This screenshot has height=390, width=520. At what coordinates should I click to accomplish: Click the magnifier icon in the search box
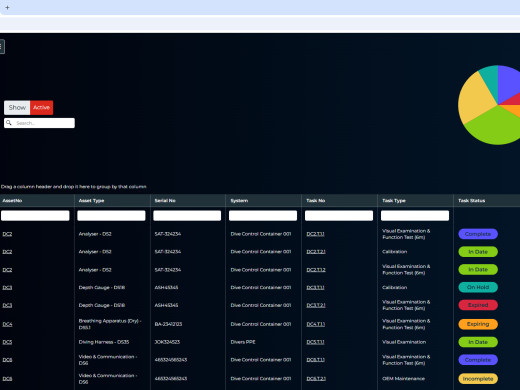click(x=9, y=123)
